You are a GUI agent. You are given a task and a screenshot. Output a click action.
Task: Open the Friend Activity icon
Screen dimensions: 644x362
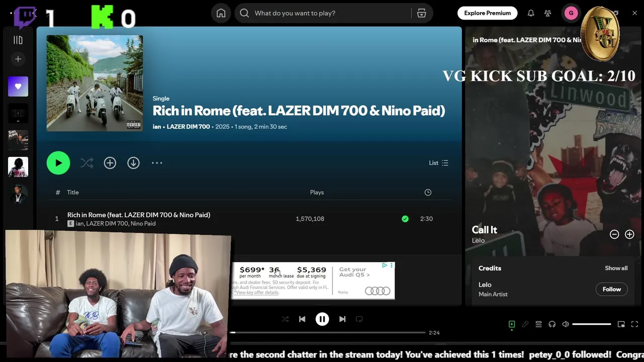point(548,13)
